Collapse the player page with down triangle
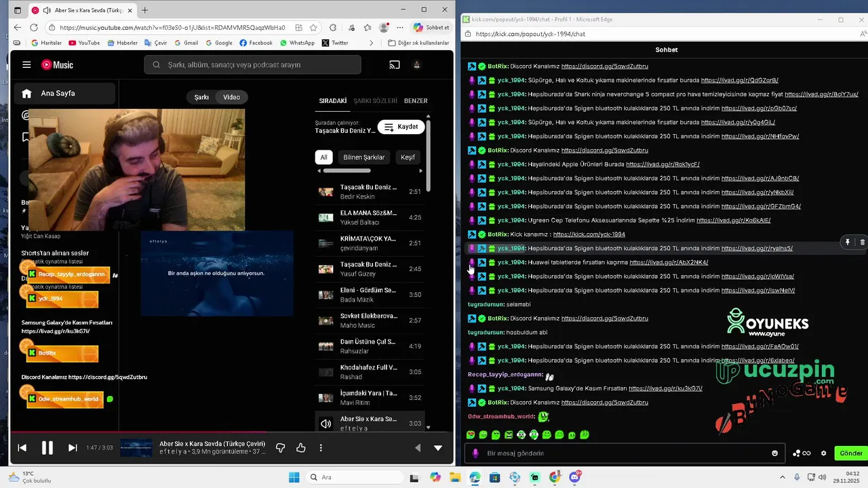Viewport: 868px width, 488px height. point(438,448)
